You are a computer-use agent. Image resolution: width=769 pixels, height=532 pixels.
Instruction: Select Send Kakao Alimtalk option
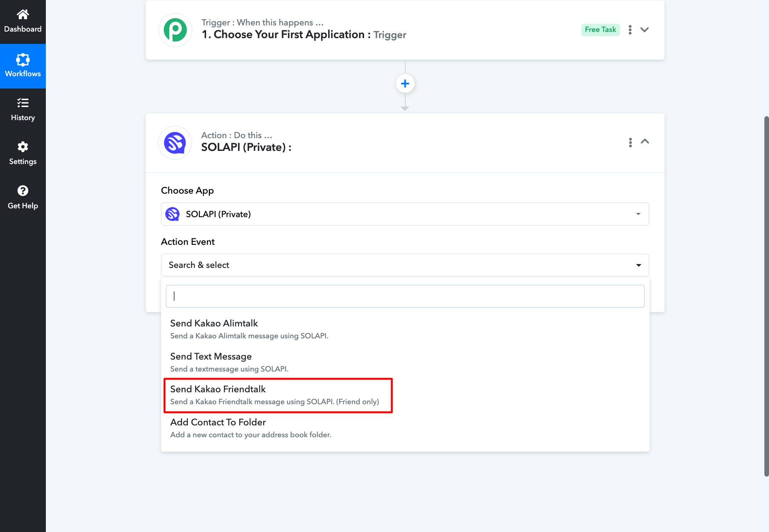[x=405, y=329]
